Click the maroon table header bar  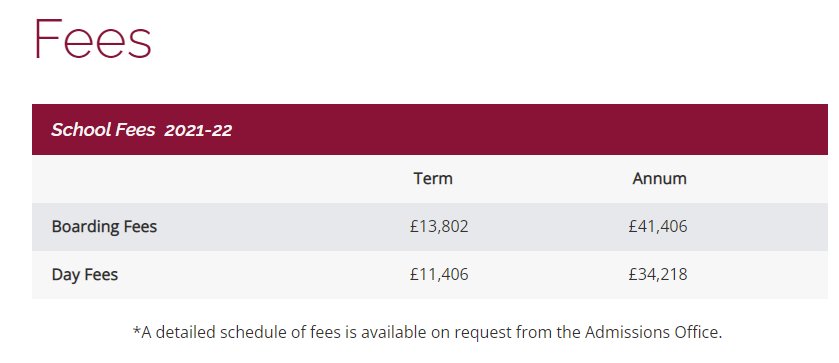click(x=430, y=130)
